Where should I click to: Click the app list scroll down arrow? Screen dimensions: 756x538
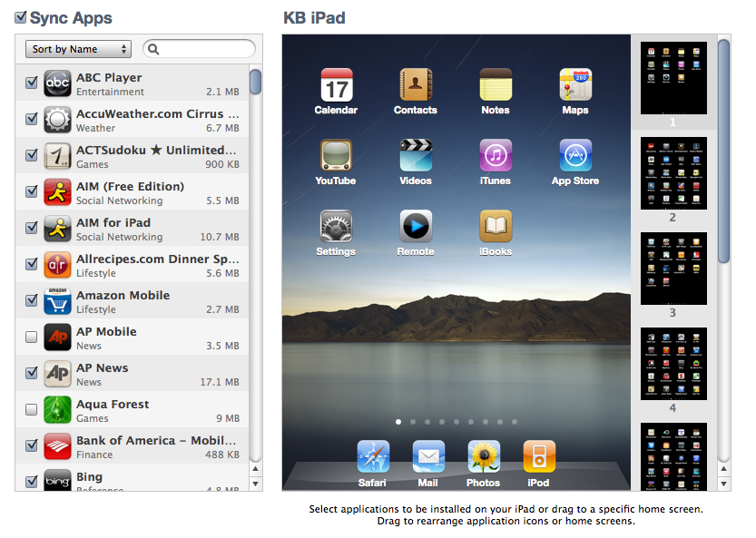[256, 484]
